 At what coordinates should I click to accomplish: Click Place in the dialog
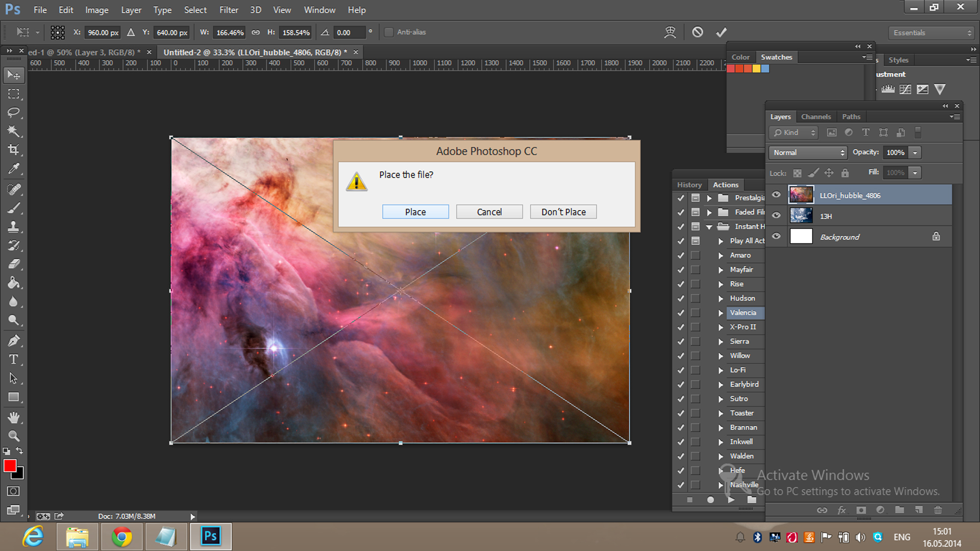tap(415, 212)
